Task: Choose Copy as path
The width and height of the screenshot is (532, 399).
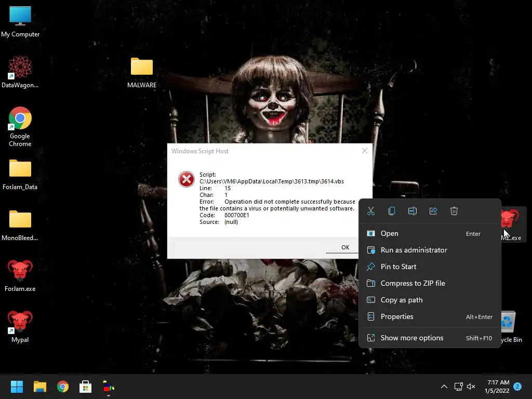Action: click(430, 300)
